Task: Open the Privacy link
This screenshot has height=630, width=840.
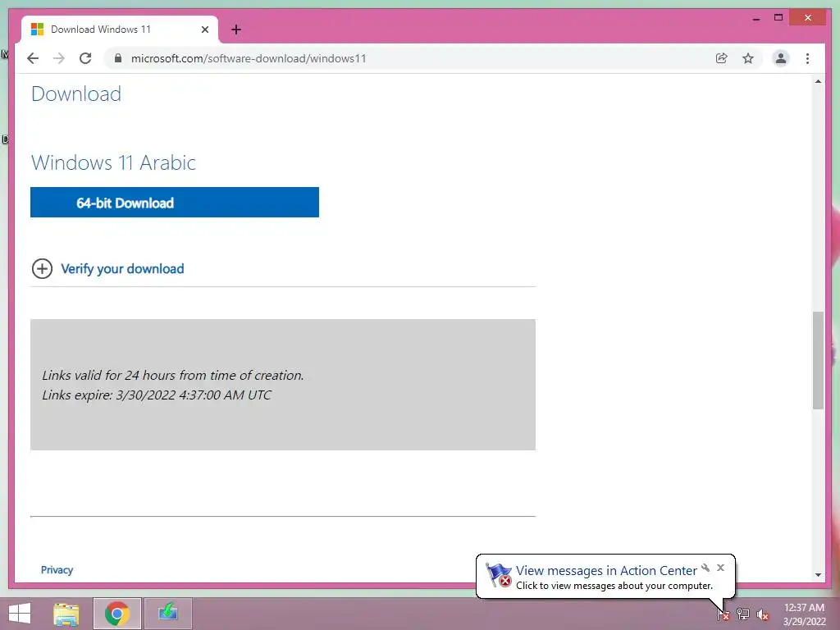Action: pos(57,569)
